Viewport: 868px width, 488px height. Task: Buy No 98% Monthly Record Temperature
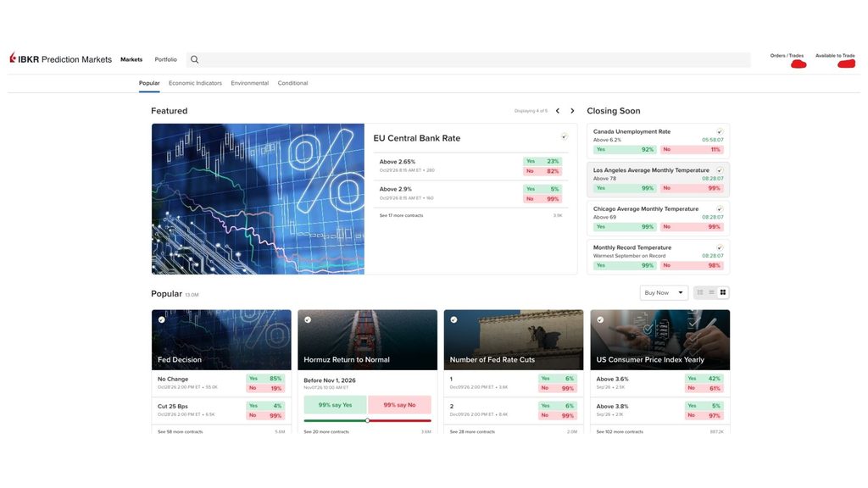coord(692,265)
